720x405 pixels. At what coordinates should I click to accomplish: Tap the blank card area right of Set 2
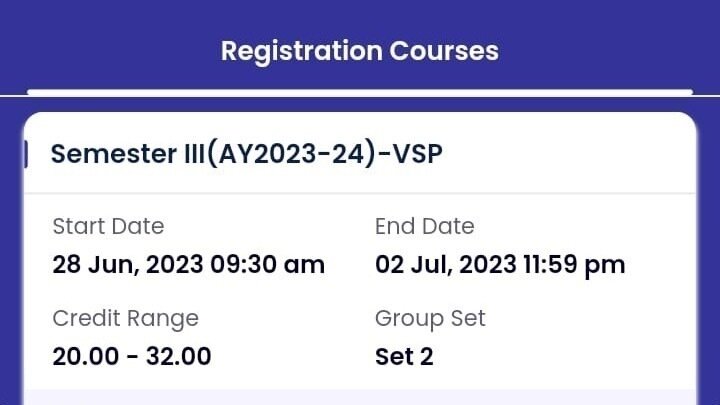[560, 356]
